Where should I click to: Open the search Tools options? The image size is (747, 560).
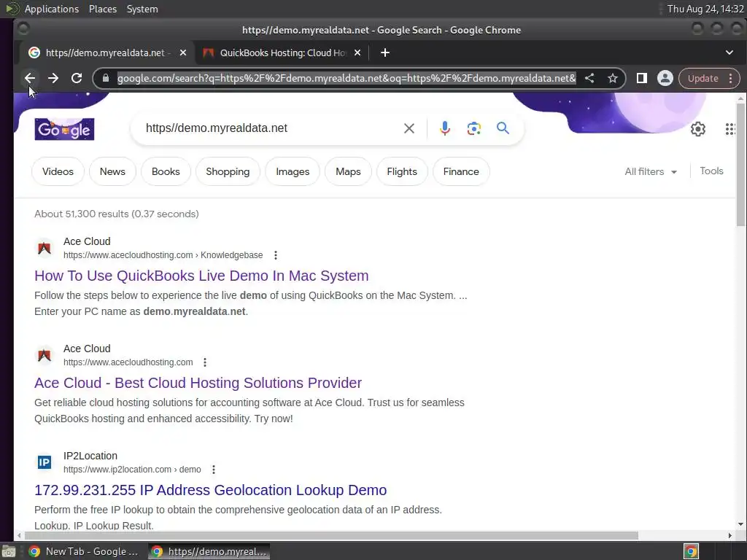[711, 171]
